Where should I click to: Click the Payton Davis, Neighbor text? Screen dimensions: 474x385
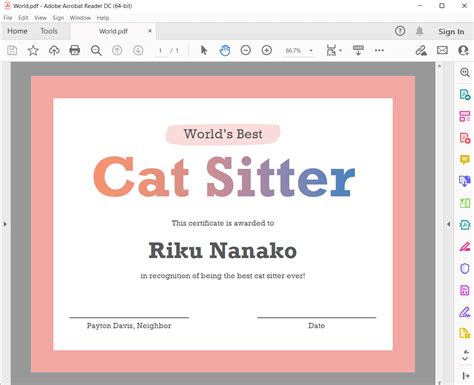coord(129,326)
